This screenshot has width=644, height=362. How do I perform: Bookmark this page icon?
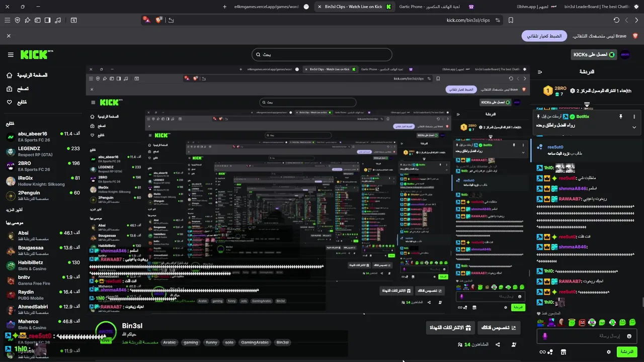(511, 20)
